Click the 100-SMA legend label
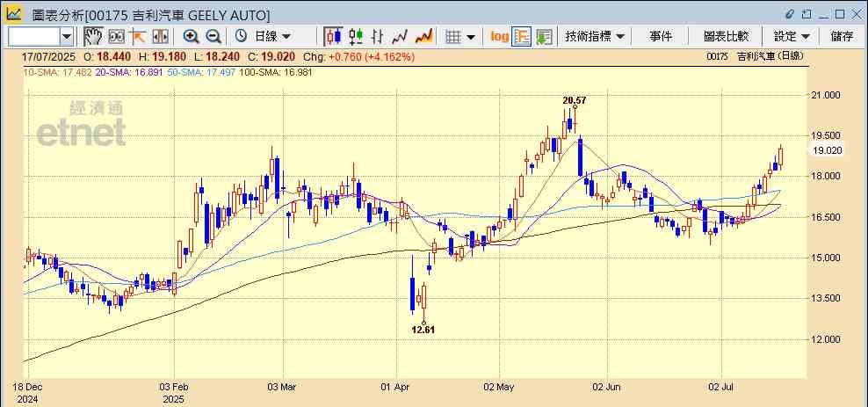The width and height of the screenshot is (868, 407). (x=276, y=72)
